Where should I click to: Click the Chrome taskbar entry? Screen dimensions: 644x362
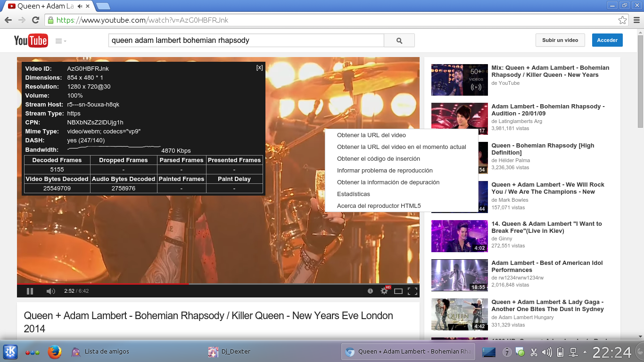pyautogui.click(x=409, y=352)
